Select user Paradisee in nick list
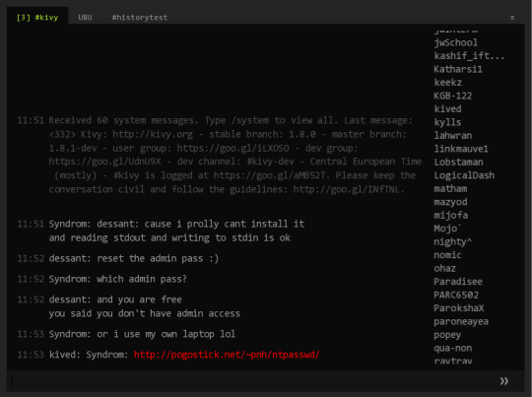532x397 pixels. 458,282
